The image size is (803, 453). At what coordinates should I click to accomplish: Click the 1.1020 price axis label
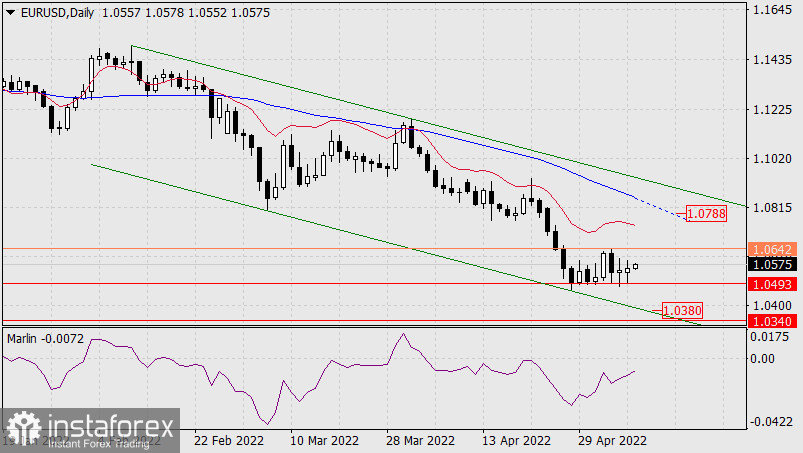pyautogui.click(x=773, y=159)
